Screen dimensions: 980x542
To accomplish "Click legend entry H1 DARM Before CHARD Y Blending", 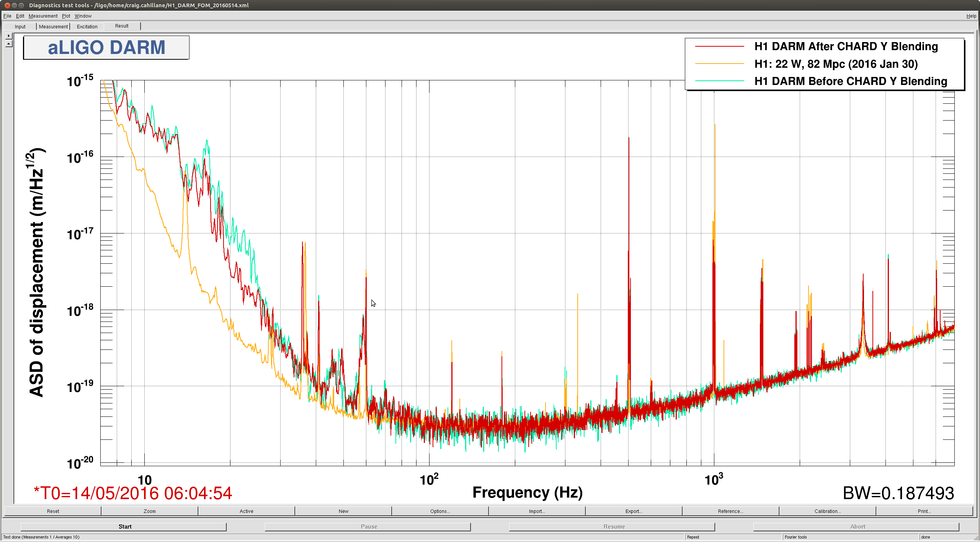I will (x=851, y=81).
